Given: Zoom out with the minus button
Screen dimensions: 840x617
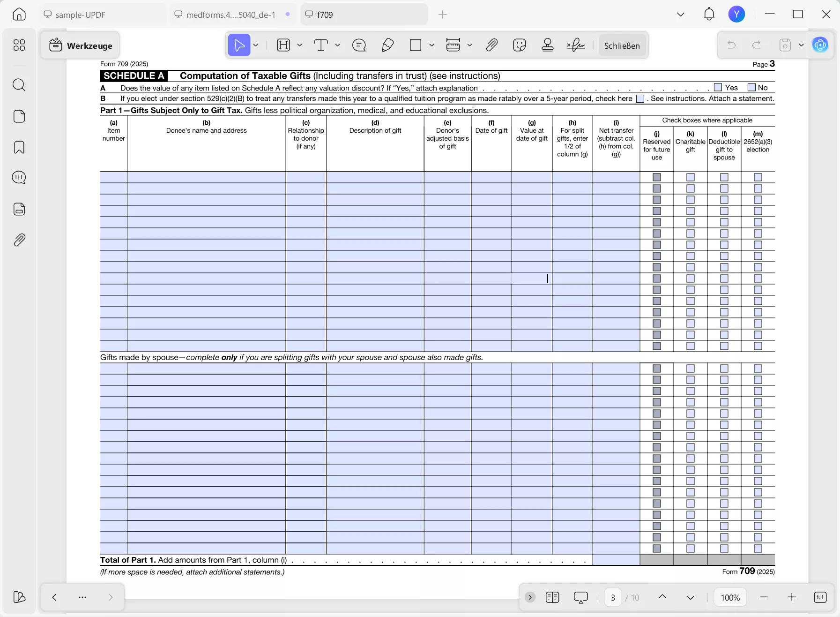Looking at the screenshot, I should [764, 597].
